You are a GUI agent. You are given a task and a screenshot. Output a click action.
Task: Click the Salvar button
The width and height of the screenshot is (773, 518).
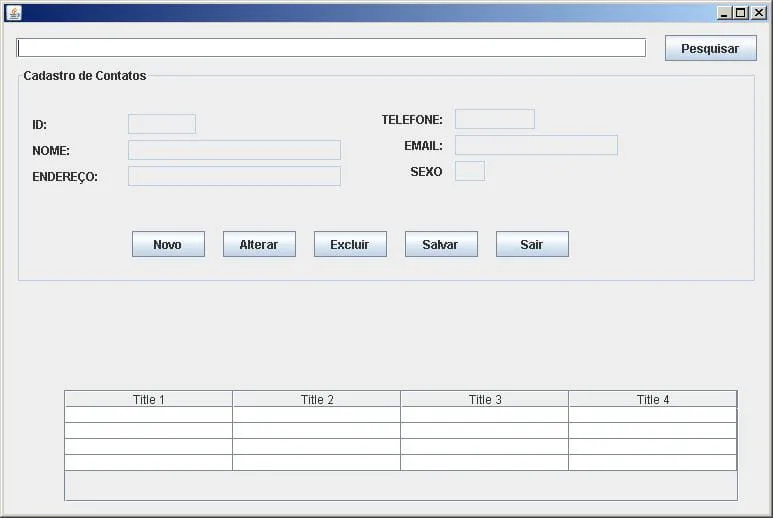tap(441, 244)
